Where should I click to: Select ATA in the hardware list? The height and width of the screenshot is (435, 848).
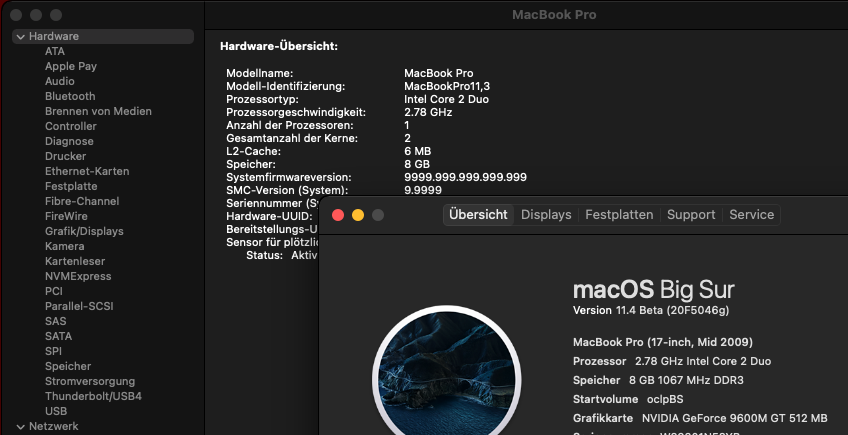[x=55, y=51]
